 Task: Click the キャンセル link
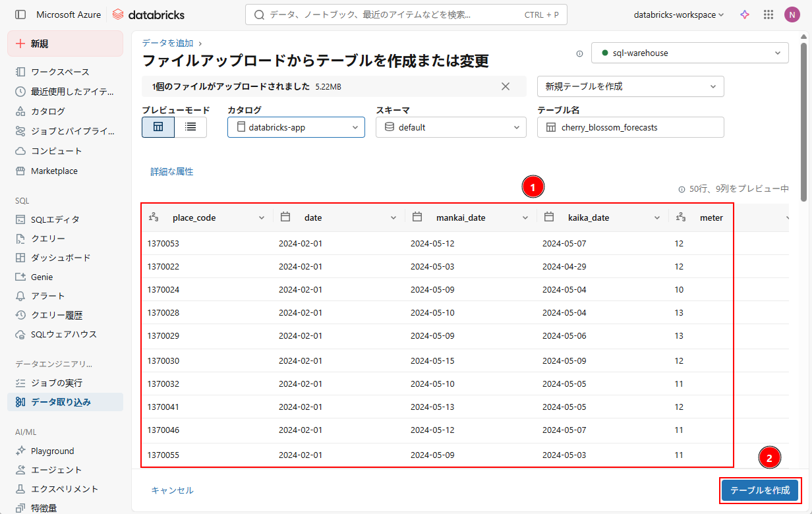click(x=172, y=490)
